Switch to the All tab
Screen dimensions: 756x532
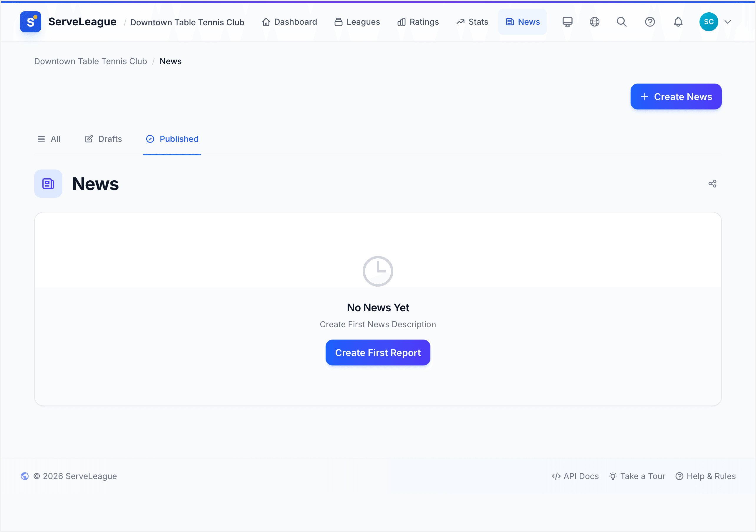(49, 139)
